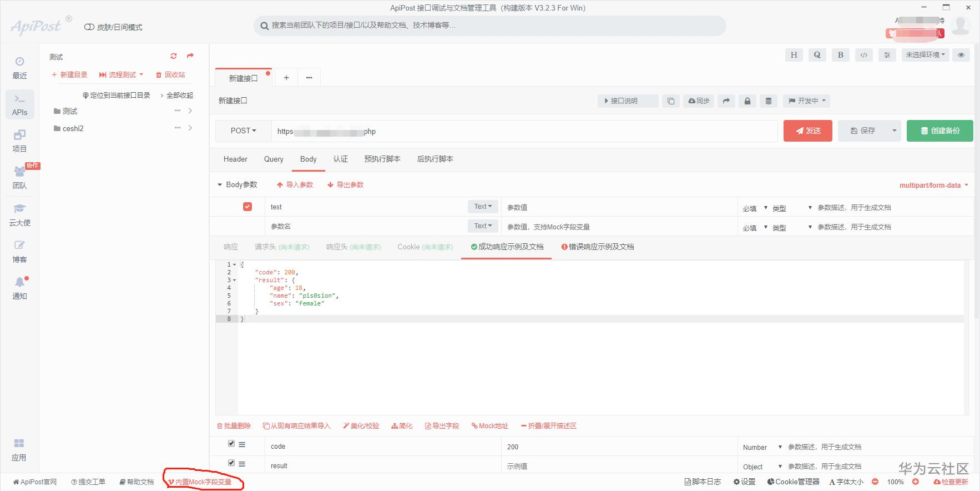The image size is (980, 491).
Task: Open the user avatar at top right
Action: pyautogui.click(x=961, y=26)
